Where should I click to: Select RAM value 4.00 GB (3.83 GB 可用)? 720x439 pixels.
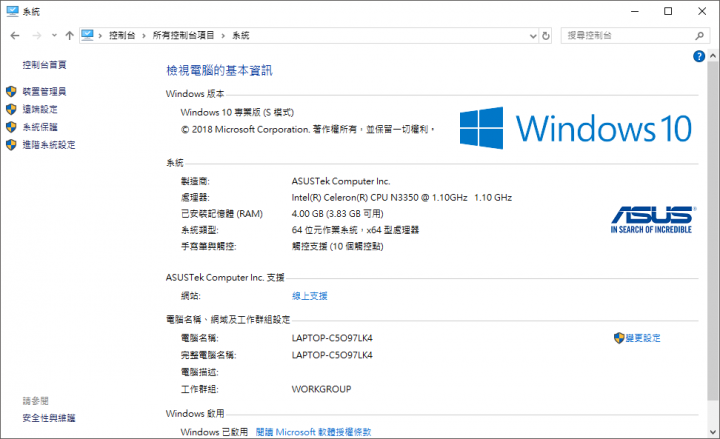point(338,214)
